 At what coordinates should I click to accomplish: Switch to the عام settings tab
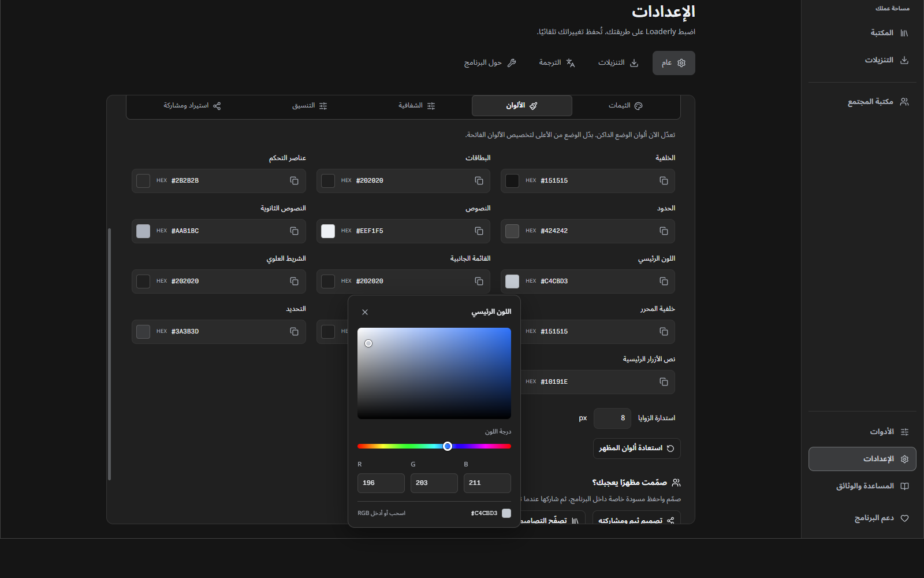(x=674, y=63)
